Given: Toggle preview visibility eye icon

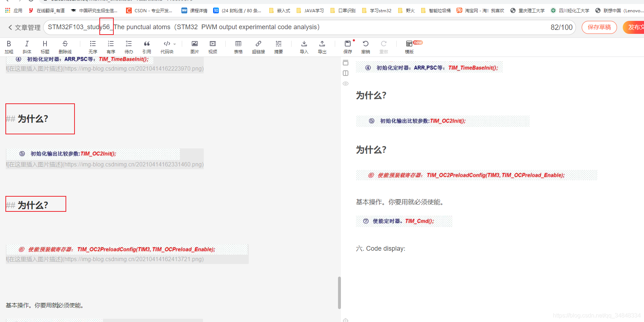Looking at the screenshot, I should pyautogui.click(x=346, y=84).
